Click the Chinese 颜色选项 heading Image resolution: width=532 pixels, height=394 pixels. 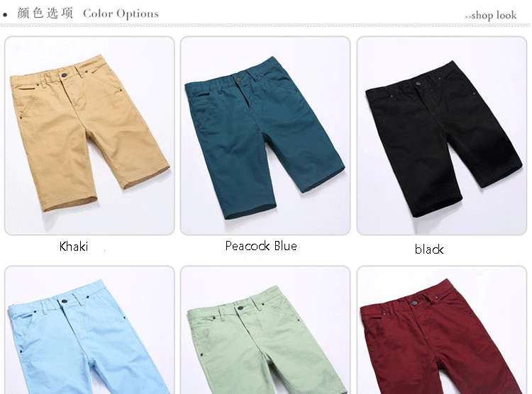pos(45,13)
